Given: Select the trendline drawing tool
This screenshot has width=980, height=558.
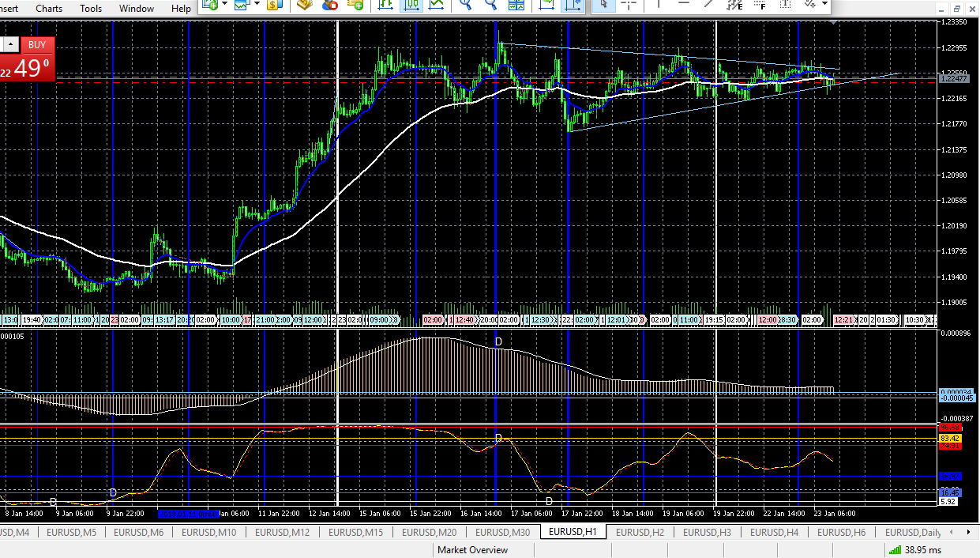Looking at the screenshot, I should coord(708,4).
